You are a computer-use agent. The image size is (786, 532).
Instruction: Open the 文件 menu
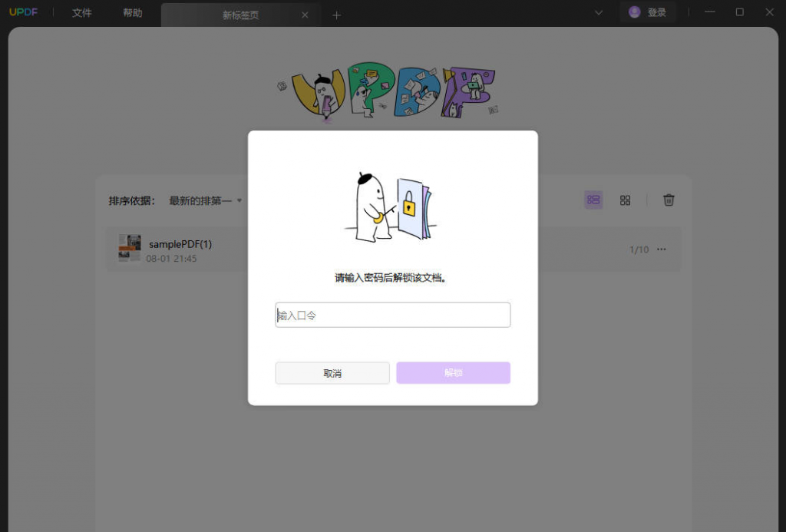click(81, 12)
